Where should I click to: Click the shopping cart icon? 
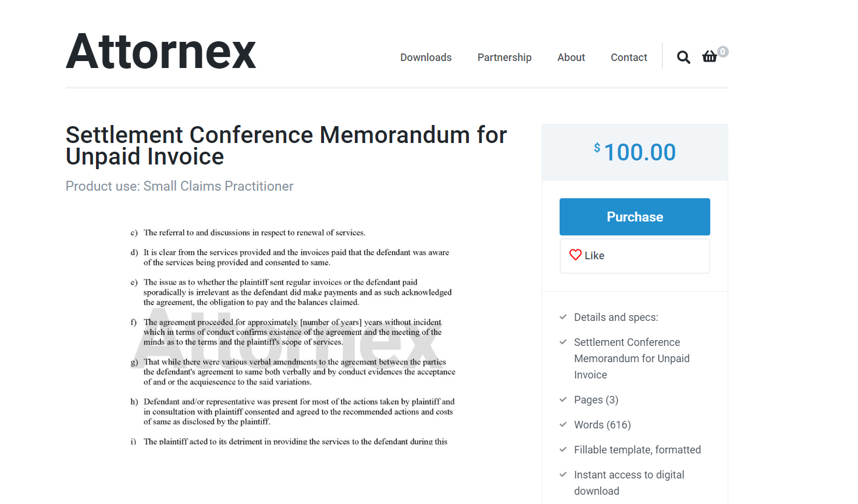709,56
